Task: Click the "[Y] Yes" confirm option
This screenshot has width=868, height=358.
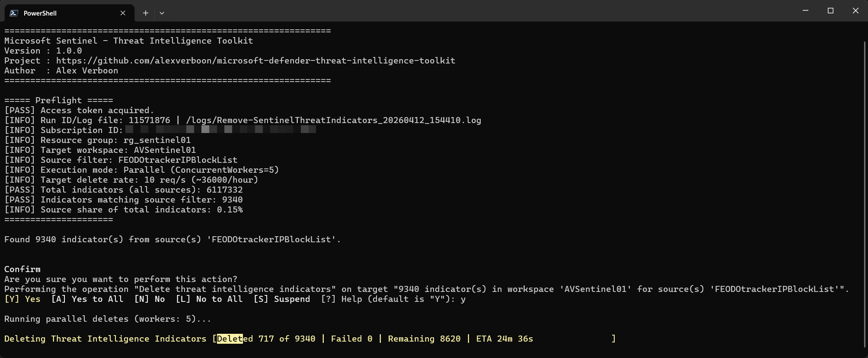Action: [22, 299]
